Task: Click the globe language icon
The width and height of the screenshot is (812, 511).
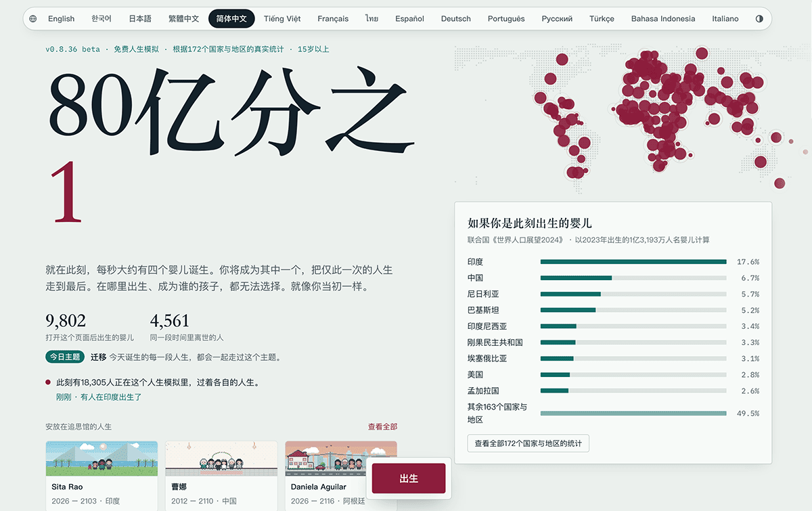Action: point(33,19)
